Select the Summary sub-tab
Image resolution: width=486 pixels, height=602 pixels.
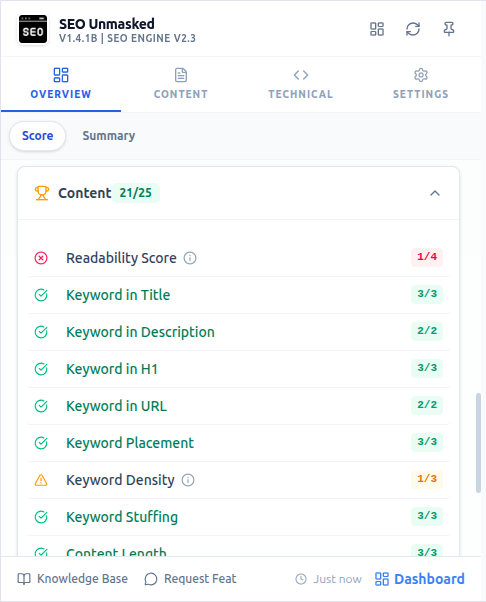[x=109, y=136]
